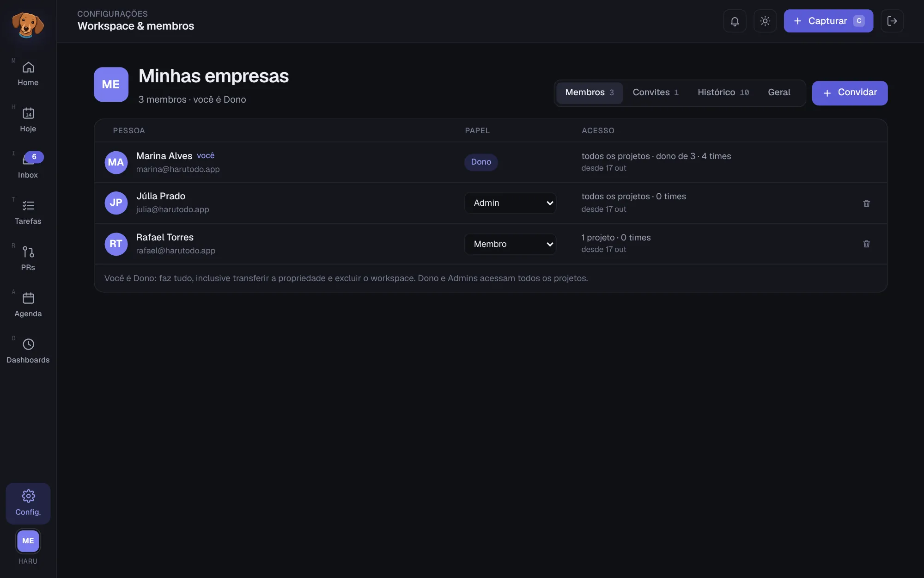Click the Capturar button
The image size is (924, 578).
[x=828, y=21]
